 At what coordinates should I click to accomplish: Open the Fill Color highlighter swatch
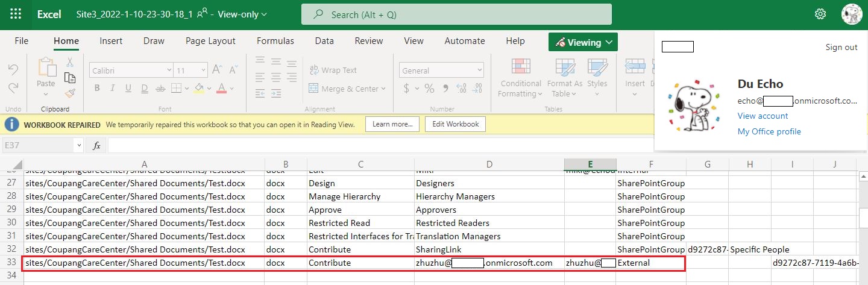click(198, 89)
